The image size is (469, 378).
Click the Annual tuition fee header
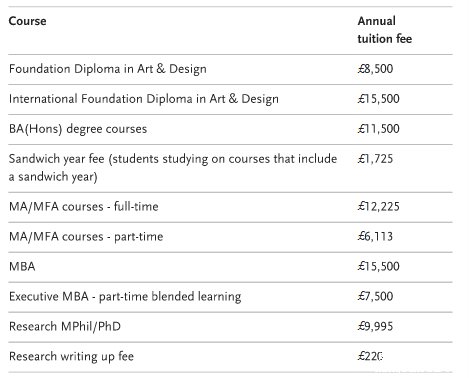[x=385, y=30]
